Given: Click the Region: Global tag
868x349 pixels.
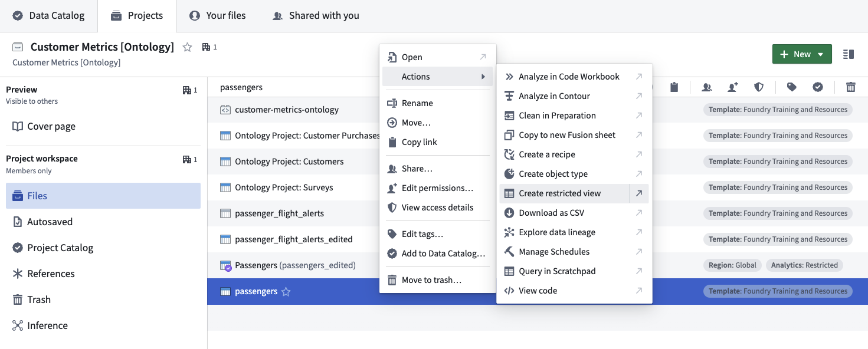Looking at the screenshot, I should 732,265.
